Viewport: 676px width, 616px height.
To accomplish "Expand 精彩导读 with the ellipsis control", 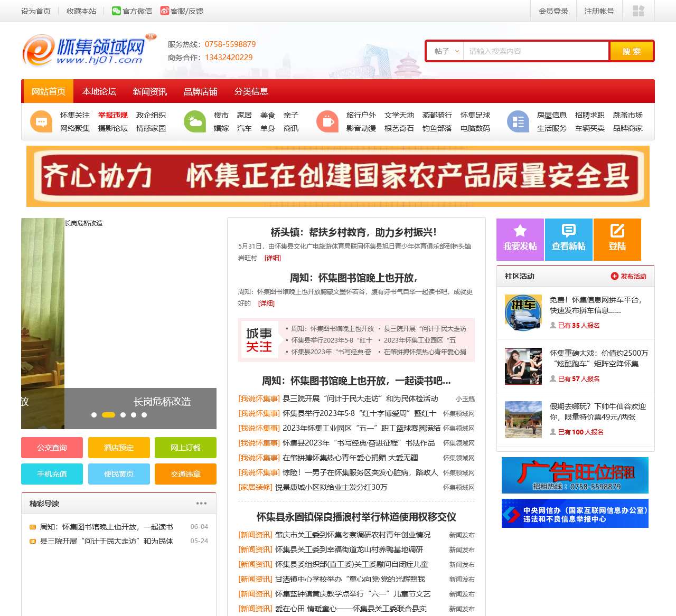I will tap(201, 504).
